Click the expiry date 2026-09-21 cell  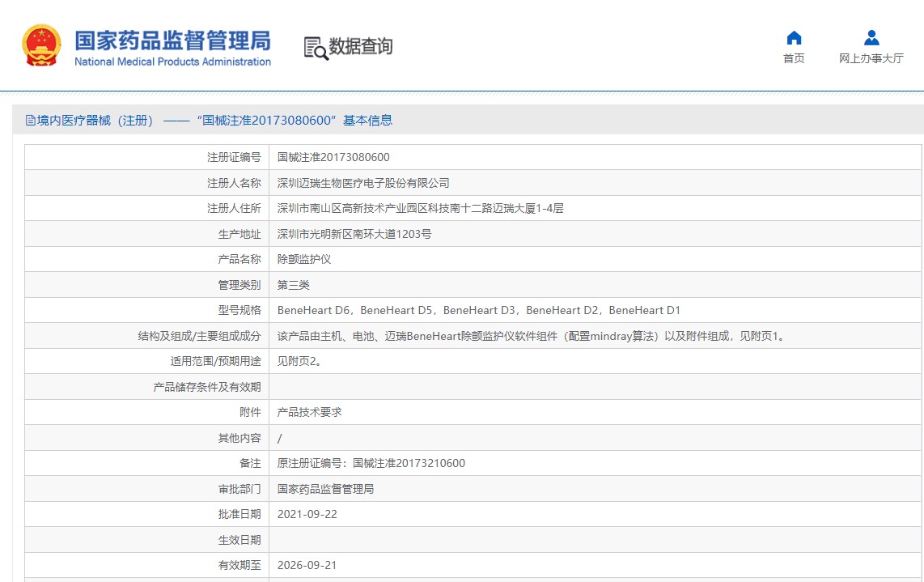(307, 565)
